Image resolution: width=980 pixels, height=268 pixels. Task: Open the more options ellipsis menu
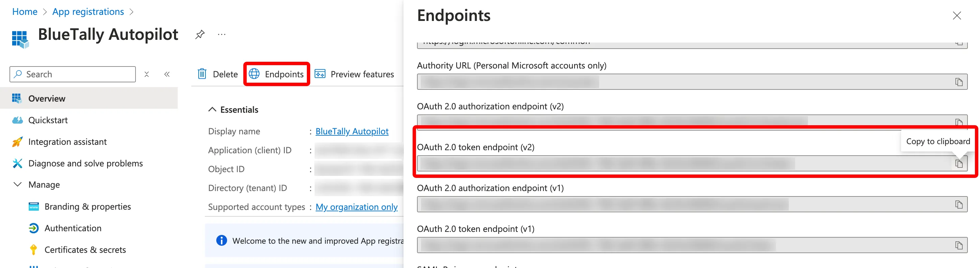(222, 34)
